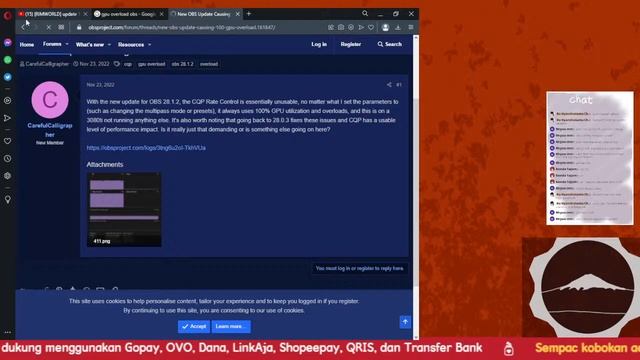Open the Player icon in the sidebar
The width and height of the screenshot is (640, 360).
8,100
